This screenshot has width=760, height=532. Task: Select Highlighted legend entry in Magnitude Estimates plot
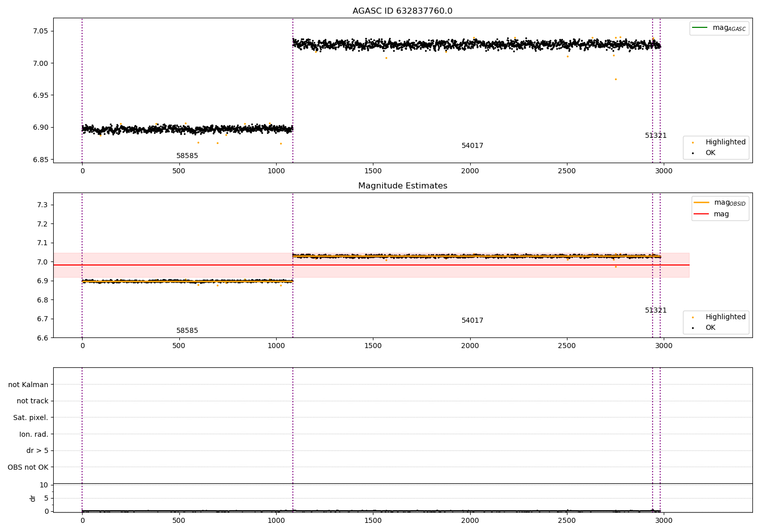726,317
